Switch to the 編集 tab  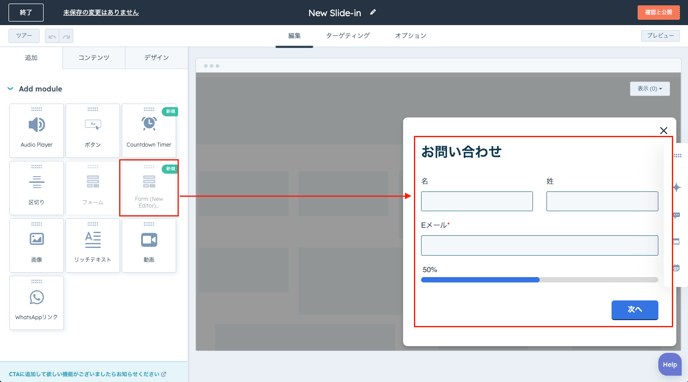pos(294,36)
